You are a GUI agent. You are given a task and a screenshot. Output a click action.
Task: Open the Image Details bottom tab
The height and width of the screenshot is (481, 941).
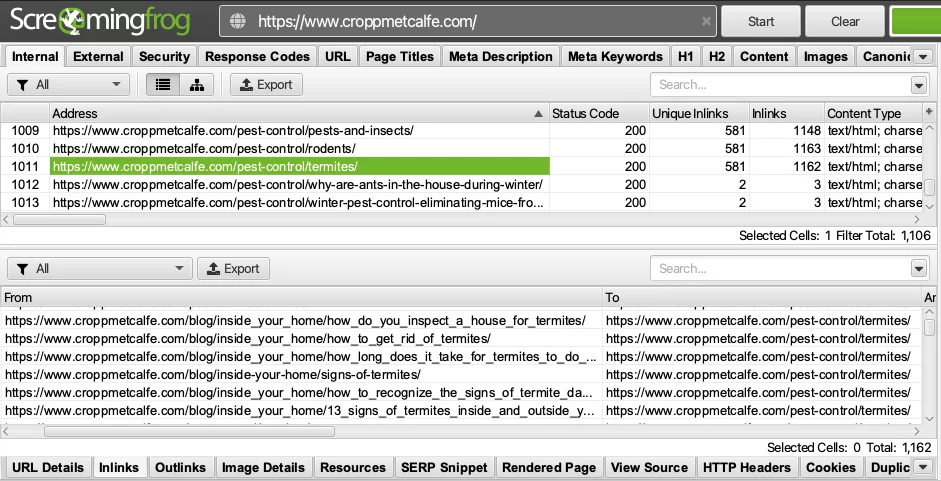pos(263,467)
